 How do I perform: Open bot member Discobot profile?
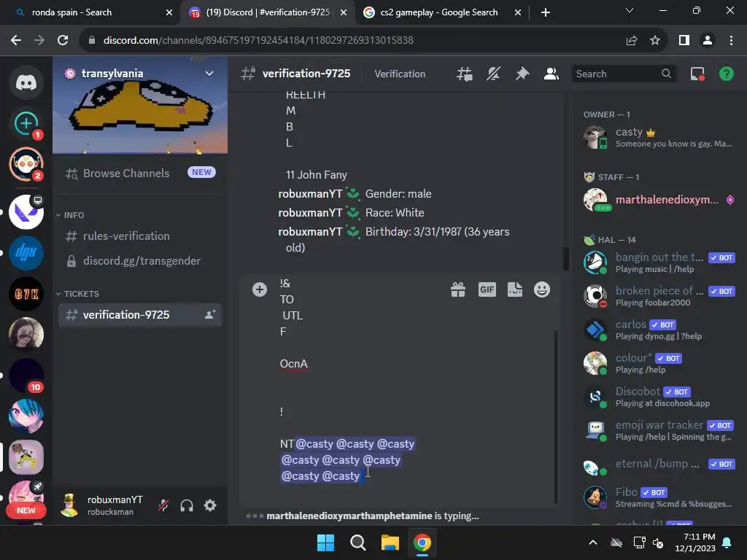(659, 397)
